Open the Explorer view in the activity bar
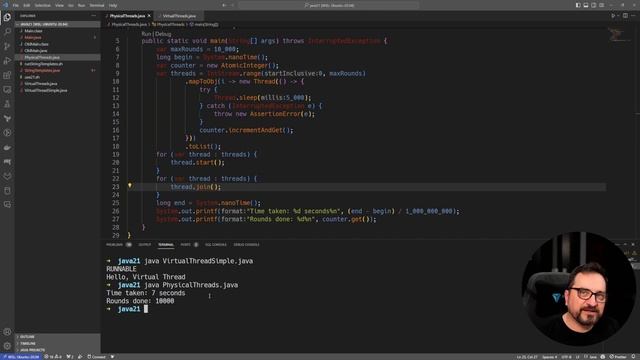This screenshot has width=640, height=360. pyautogui.click(x=7, y=17)
